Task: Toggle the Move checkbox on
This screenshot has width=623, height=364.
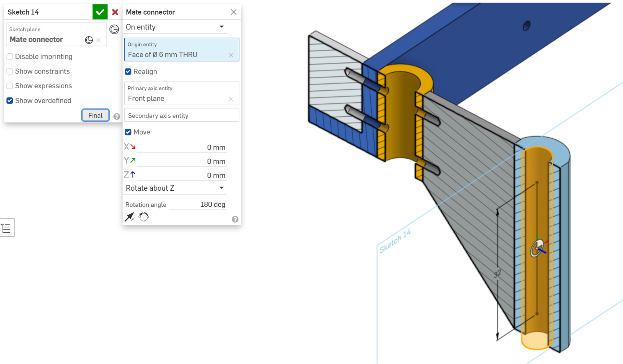Action: coord(129,132)
